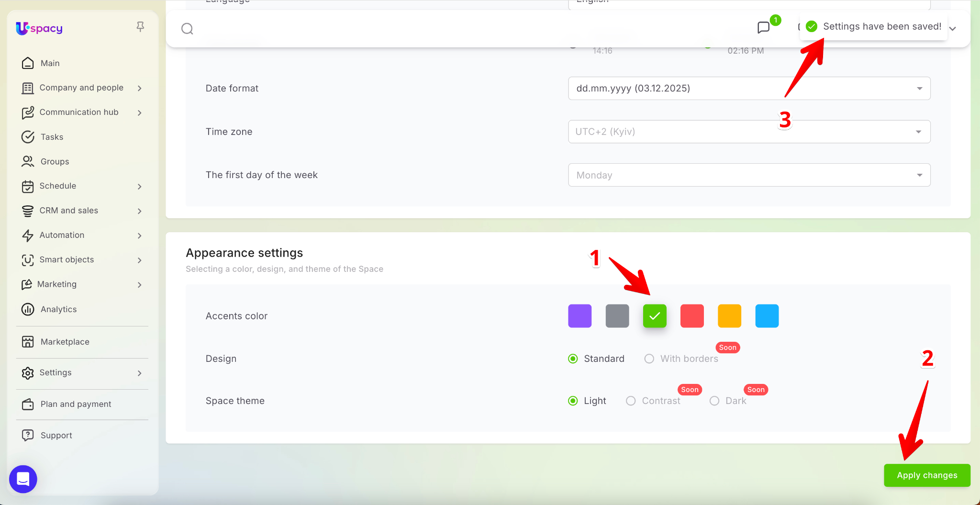Click the Uspacy logo
Image resolution: width=980 pixels, height=505 pixels.
39,28
